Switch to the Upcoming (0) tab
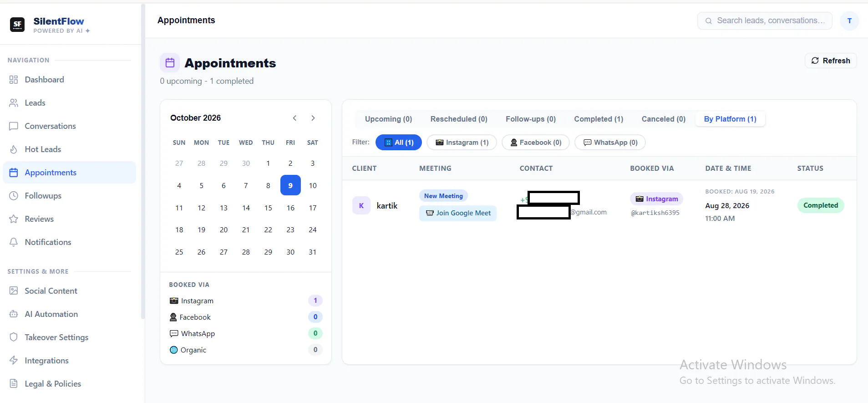 (388, 119)
